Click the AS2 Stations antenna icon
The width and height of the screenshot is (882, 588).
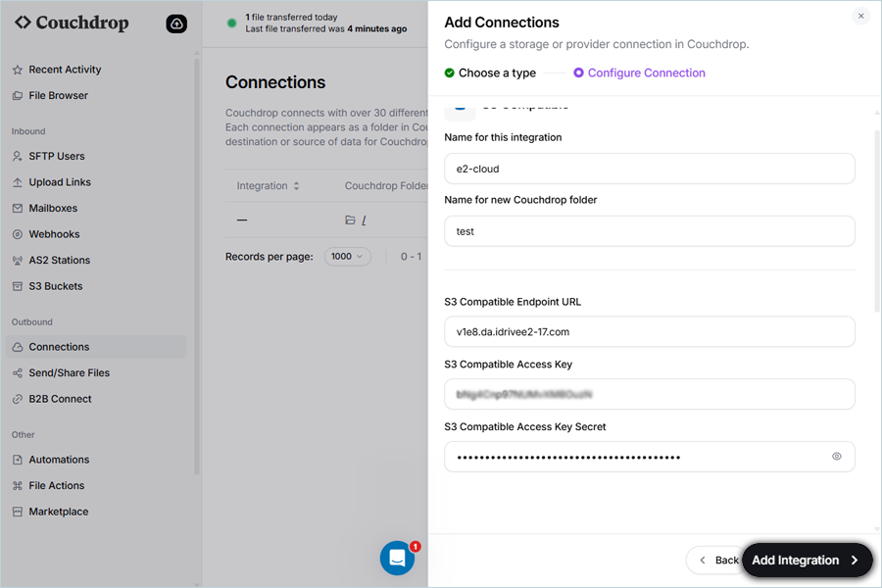point(18,261)
